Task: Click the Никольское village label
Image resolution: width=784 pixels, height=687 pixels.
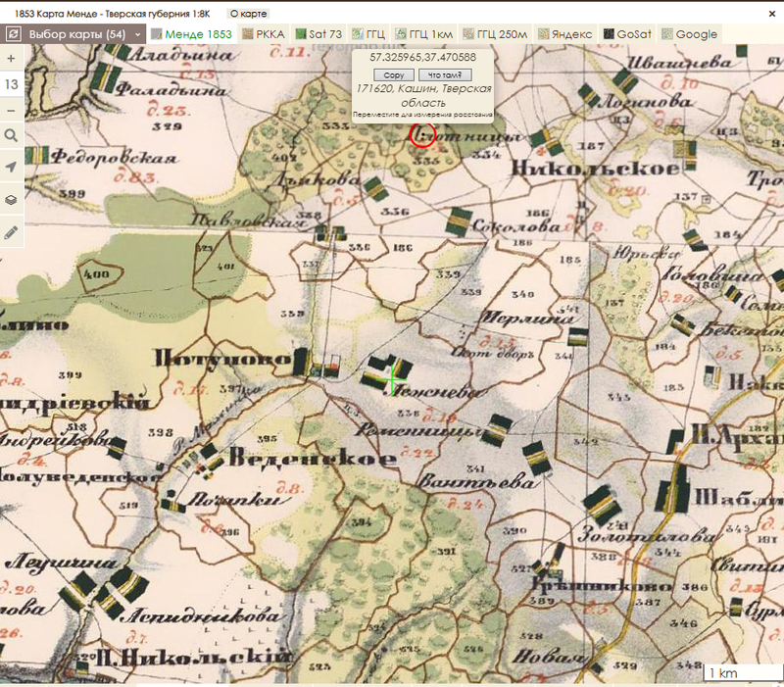Action: (596, 169)
